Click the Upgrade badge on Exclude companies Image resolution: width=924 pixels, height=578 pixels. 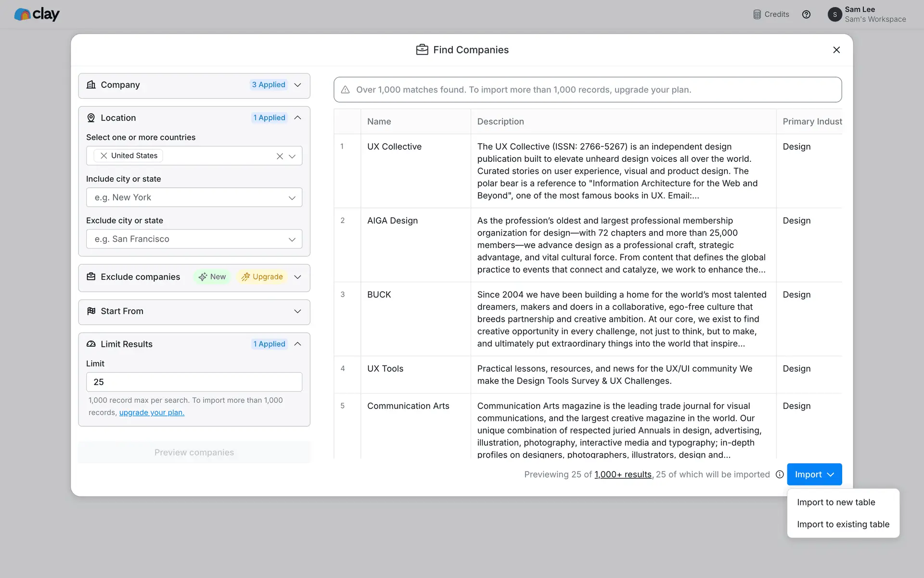click(x=262, y=277)
